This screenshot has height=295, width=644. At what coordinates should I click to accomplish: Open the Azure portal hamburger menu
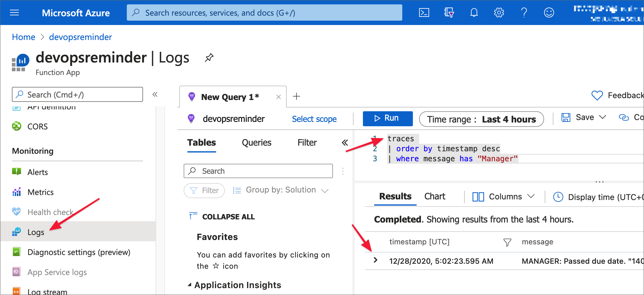pos(14,12)
